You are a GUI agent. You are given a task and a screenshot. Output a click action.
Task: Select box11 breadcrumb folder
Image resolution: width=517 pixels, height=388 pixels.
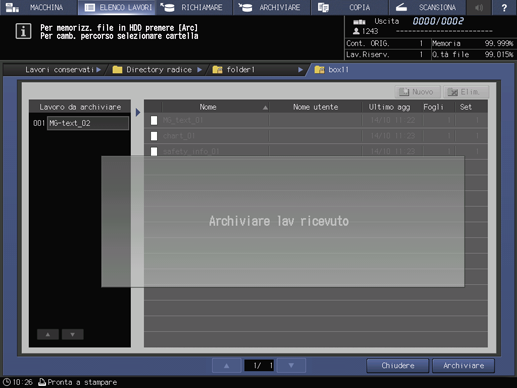[x=338, y=70]
